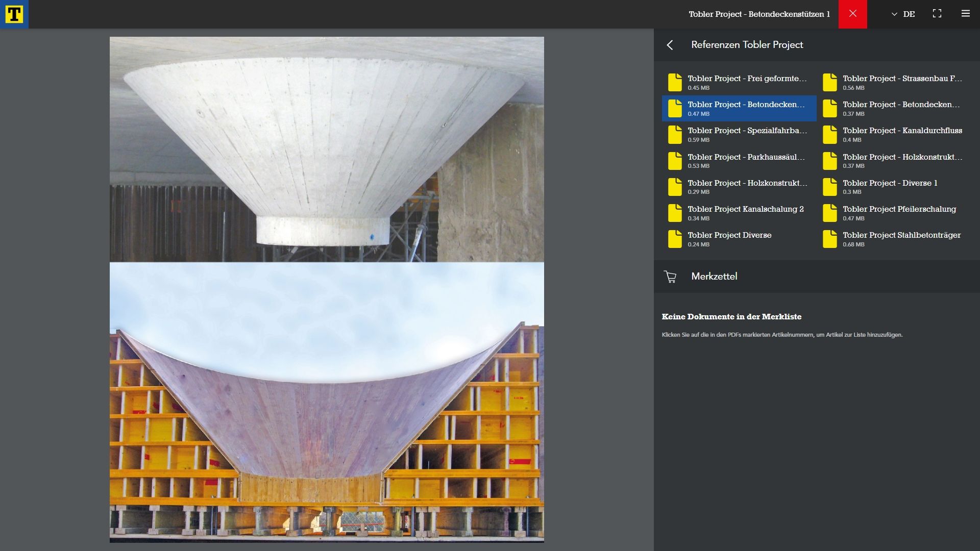Click the Merkzettel shopping cart icon

click(x=670, y=277)
